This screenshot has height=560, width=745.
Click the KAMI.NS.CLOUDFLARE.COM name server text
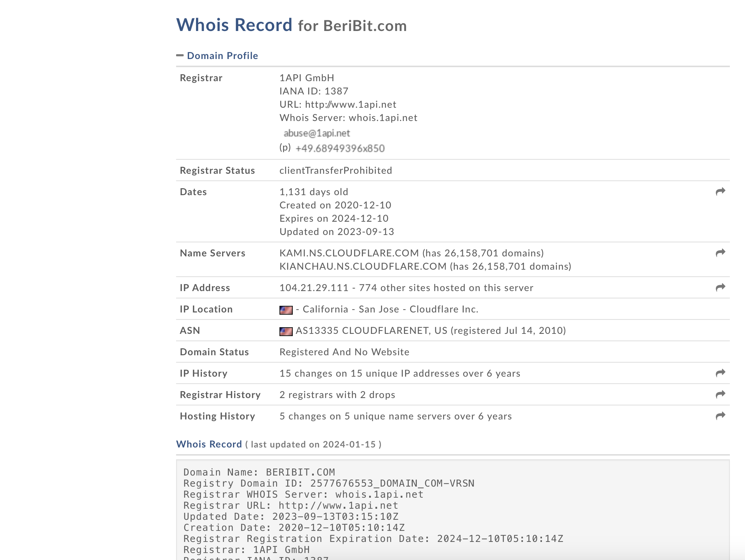point(349,253)
